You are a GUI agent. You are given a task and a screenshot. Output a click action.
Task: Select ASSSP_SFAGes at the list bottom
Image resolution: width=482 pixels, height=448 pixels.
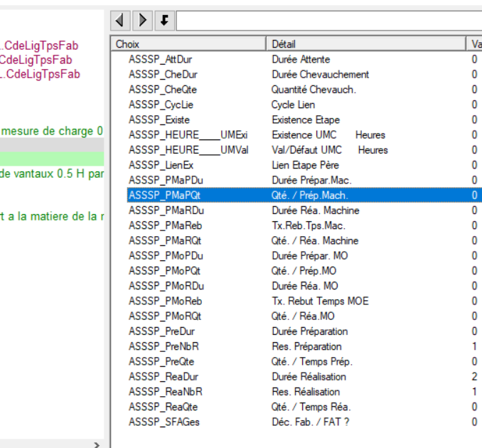(164, 422)
